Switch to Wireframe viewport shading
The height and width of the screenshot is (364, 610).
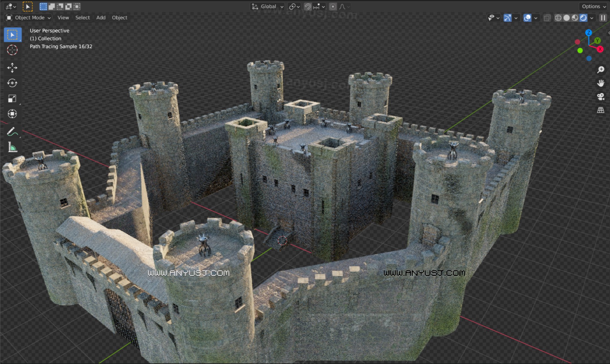[x=558, y=18]
